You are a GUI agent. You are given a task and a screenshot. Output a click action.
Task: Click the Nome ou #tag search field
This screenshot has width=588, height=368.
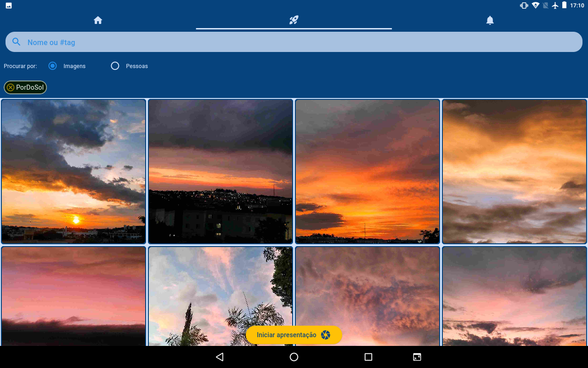[184, 42]
